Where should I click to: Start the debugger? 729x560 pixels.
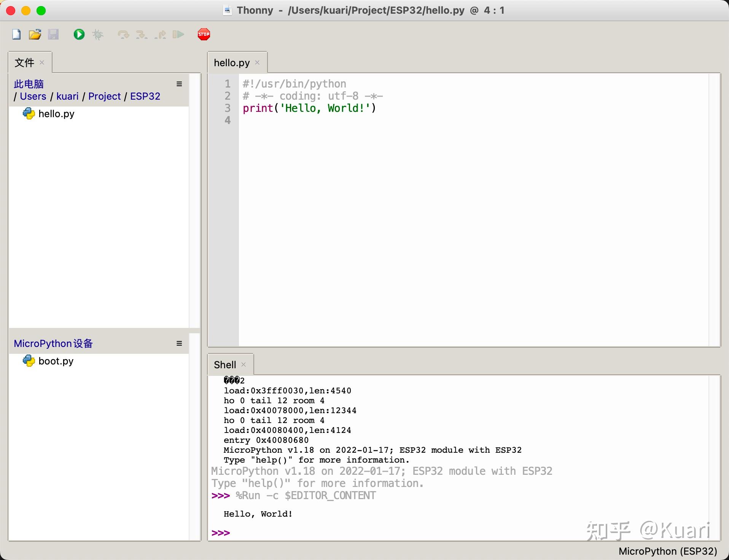[x=98, y=34]
